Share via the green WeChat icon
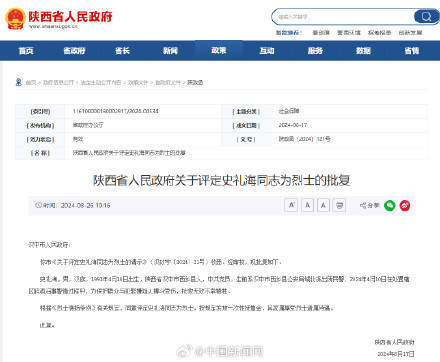Screen dimensions: 440x362 390,205
